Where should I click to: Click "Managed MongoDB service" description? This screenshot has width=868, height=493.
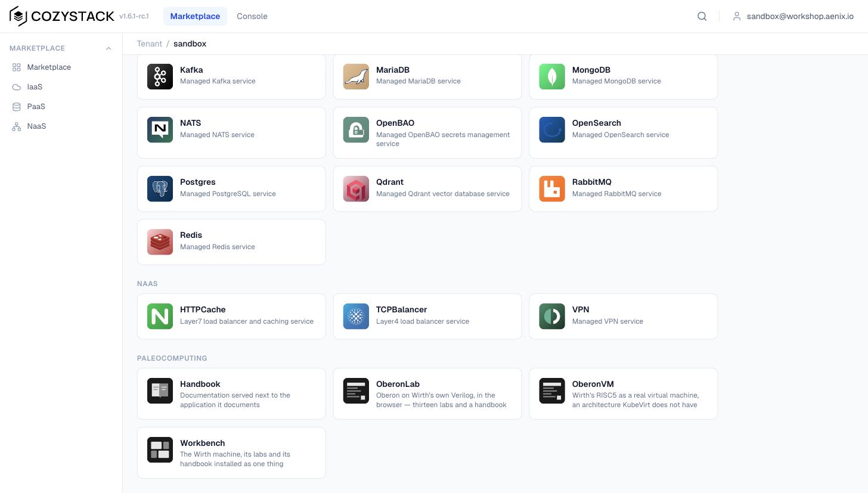[616, 81]
